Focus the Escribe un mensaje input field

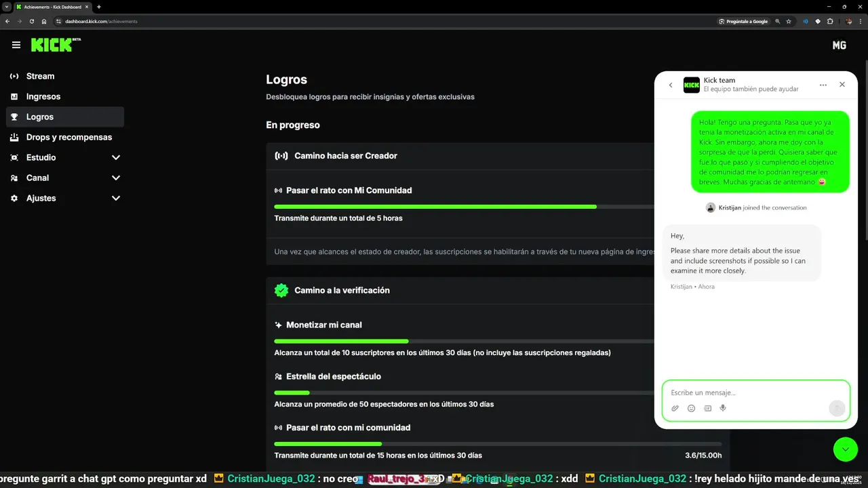[756, 392]
